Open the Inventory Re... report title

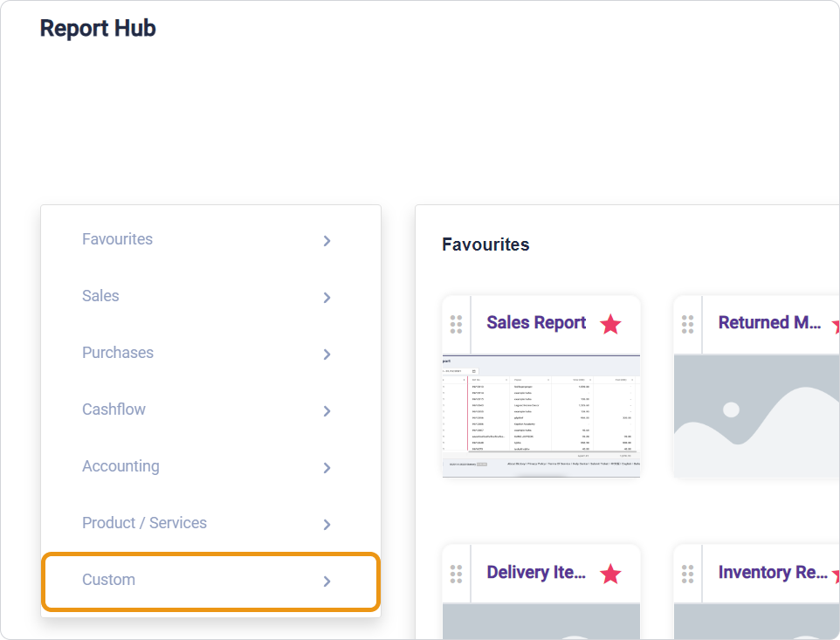(x=773, y=572)
